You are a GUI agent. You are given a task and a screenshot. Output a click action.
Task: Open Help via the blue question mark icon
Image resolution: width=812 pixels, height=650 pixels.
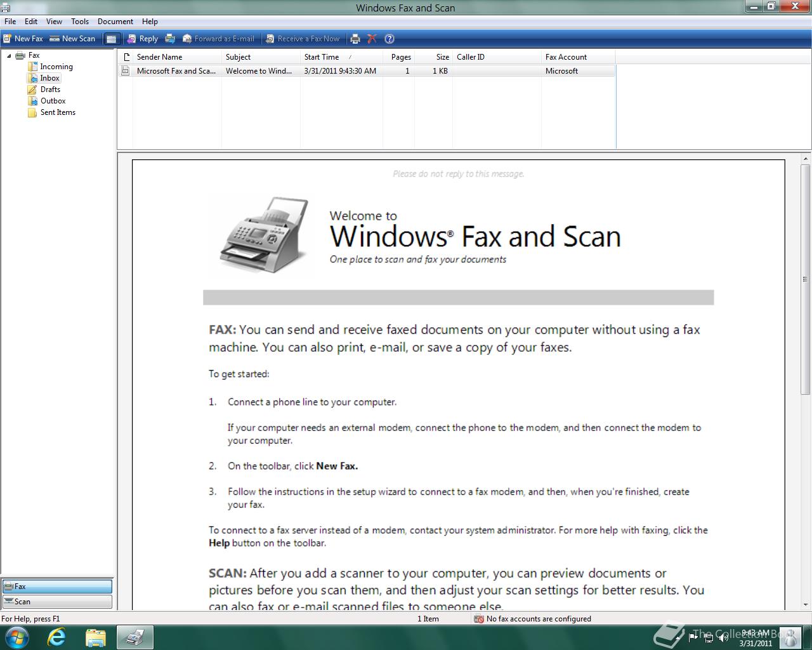point(390,39)
